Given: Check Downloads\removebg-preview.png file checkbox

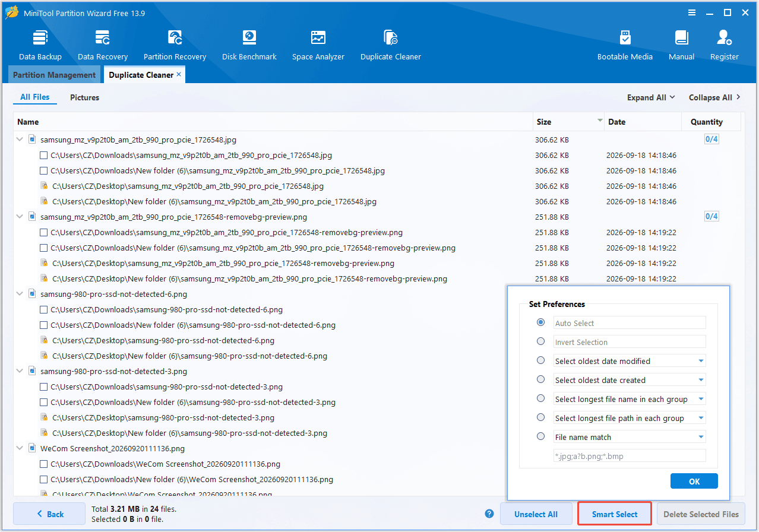Looking at the screenshot, I should (43, 232).
